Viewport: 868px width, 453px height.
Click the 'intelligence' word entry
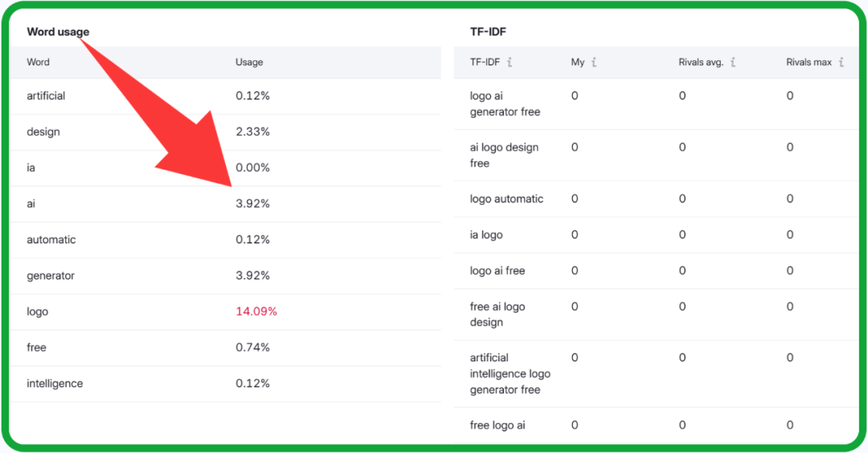tap(55, 384)
